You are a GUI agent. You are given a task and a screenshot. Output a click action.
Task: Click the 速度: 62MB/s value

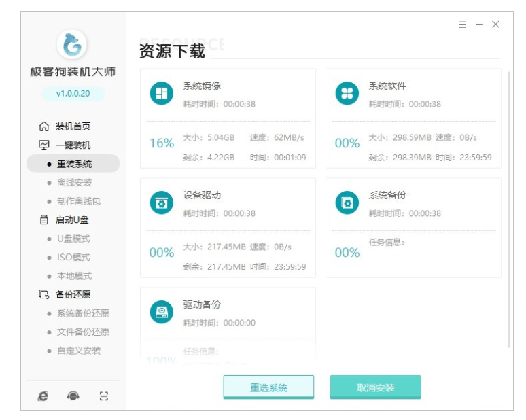click(277, 137)
